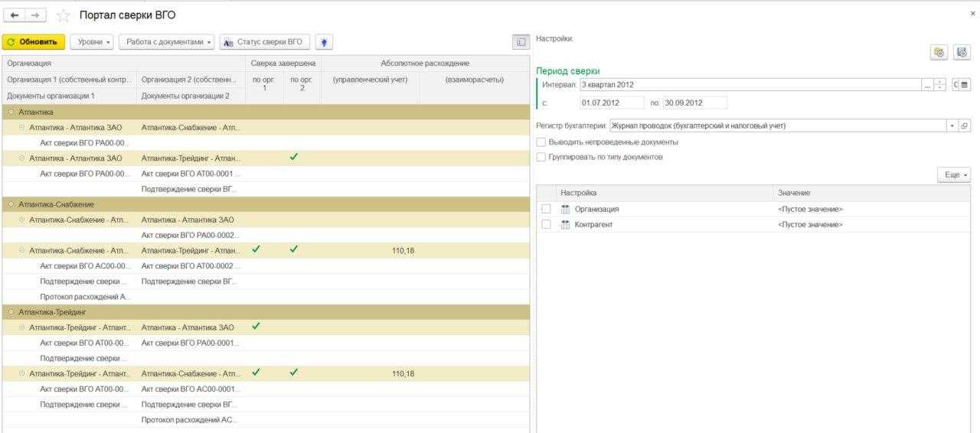
Task: Click the load saved settings icon
Action: [939, 52]
